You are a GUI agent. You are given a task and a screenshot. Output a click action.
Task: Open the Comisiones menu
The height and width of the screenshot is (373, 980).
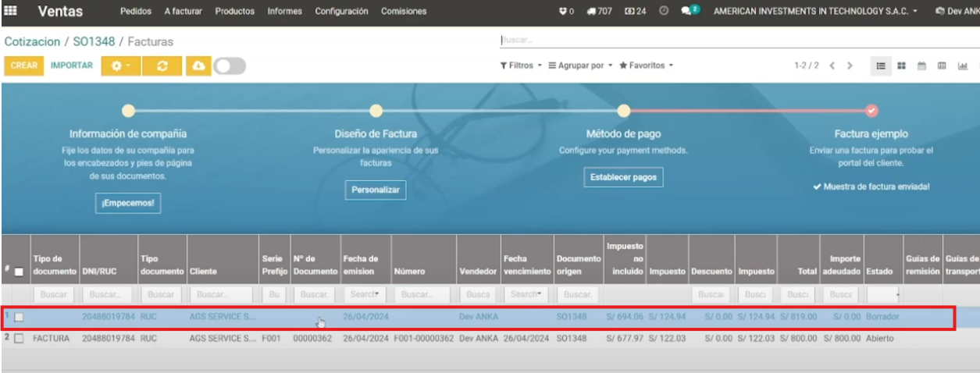coord(404,12)
